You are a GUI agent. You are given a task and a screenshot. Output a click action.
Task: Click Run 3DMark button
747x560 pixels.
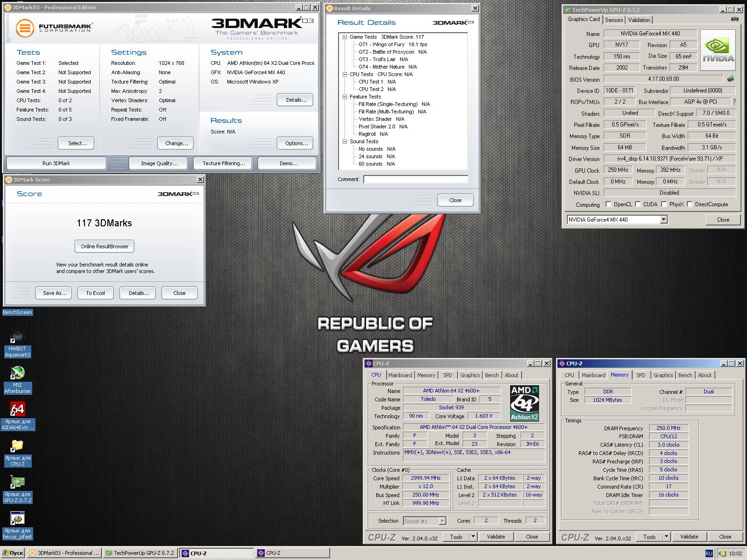pos(56,163)
